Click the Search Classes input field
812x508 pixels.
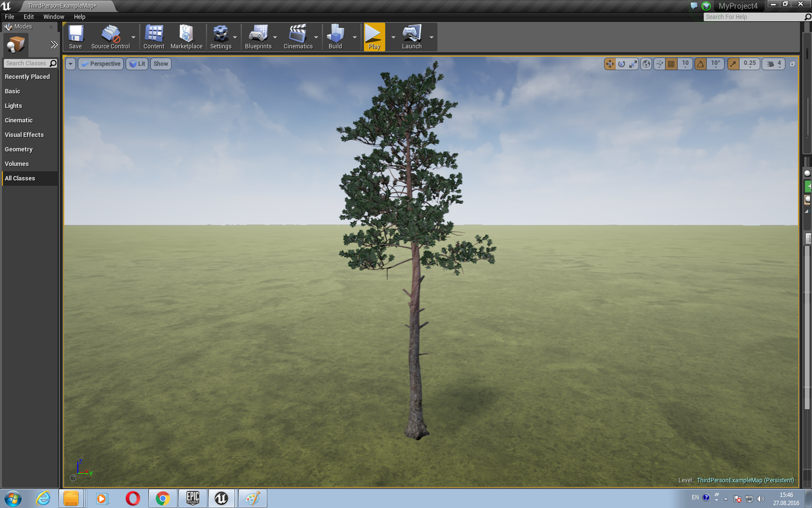coord(26,63)
